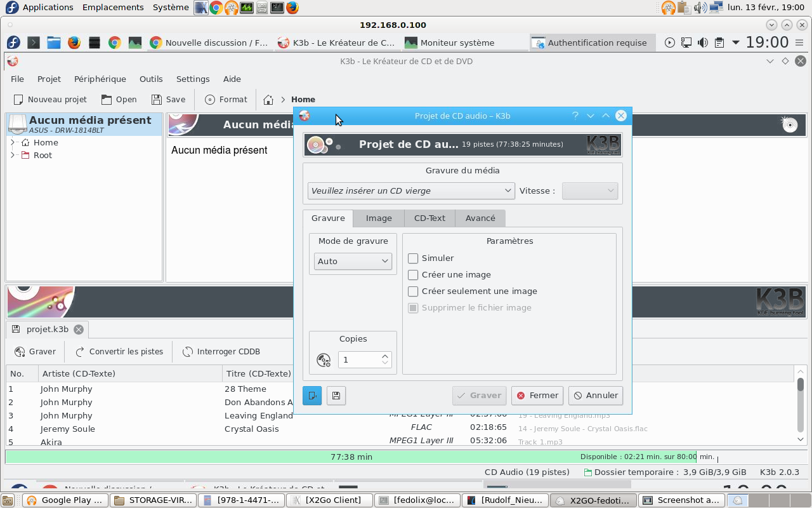
Task: Decrease the Copies count with down arrow
Action: (x=385, y=364)
